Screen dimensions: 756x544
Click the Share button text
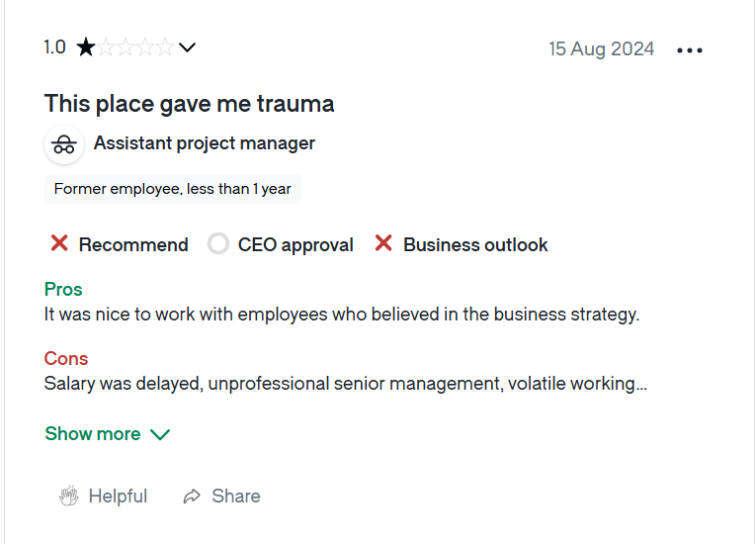(x=236, y=497)
